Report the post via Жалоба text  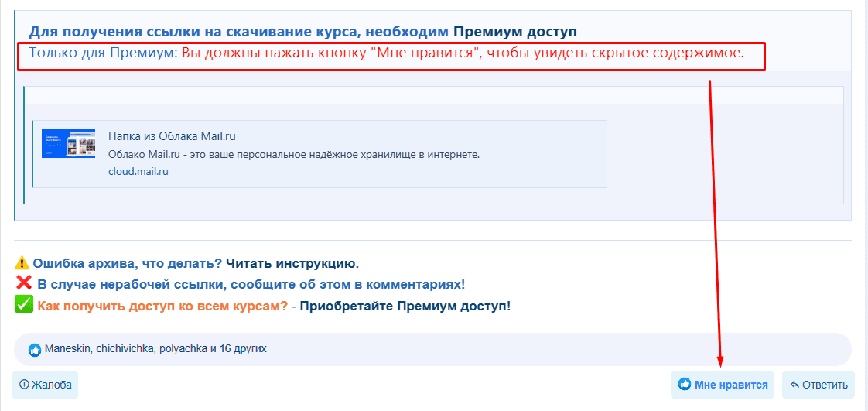(52, 385)
